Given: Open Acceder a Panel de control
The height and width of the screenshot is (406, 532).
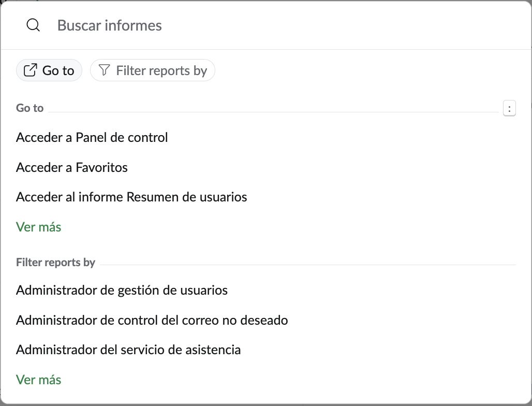Looking at the screenshot, I should tap(92, 137).
